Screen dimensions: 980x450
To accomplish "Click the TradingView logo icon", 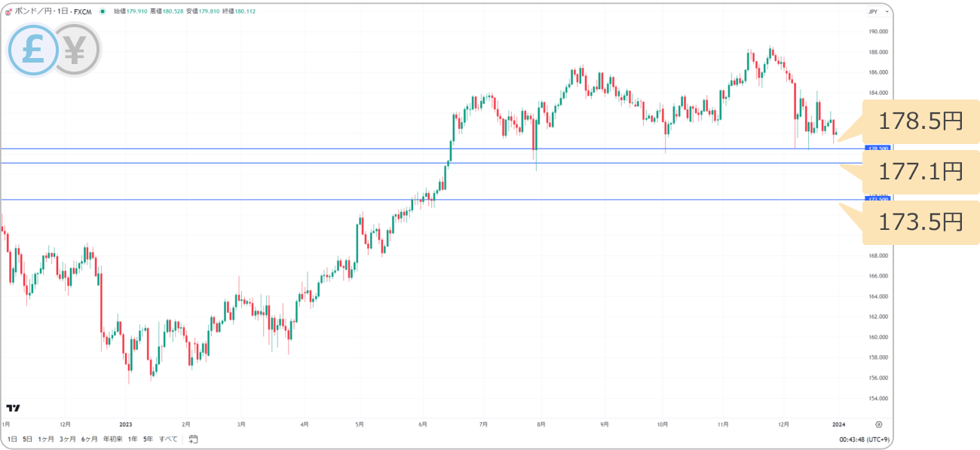I will pyautogui.click(x=13, y=408).
